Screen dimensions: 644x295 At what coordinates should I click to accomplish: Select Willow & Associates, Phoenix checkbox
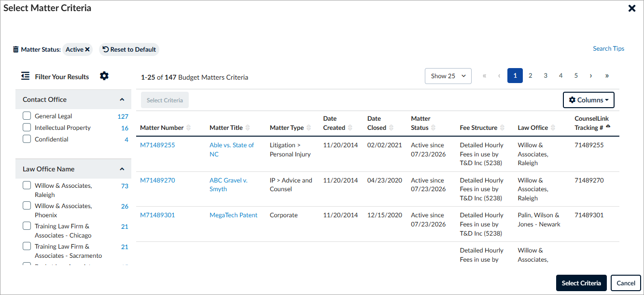27,206
